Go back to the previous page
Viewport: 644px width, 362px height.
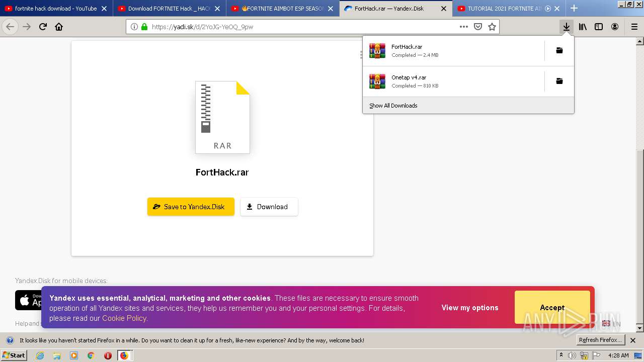[x=10, y=27]
